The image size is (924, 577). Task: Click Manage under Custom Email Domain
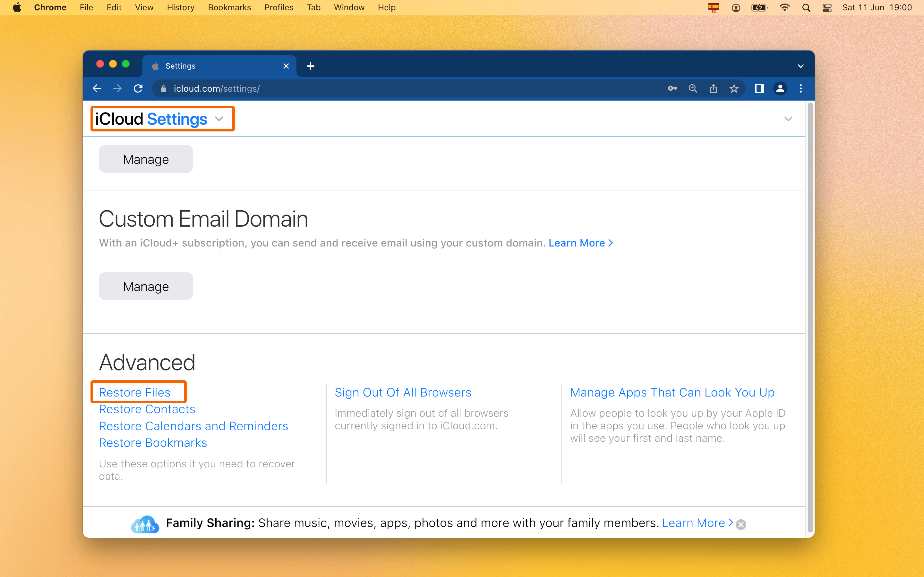(145, 286)
